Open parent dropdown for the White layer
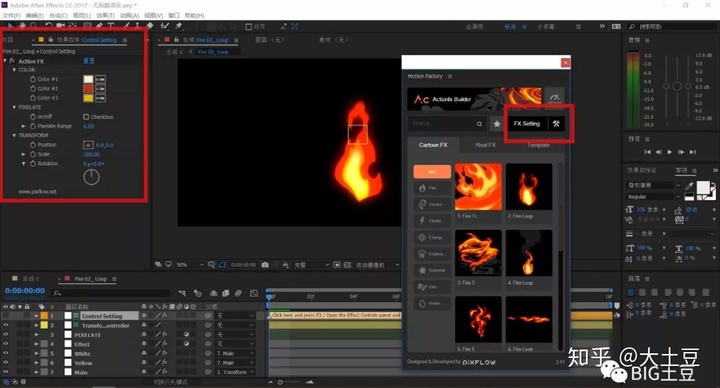The height and width of the screenshot is (388, 720). 235,354
